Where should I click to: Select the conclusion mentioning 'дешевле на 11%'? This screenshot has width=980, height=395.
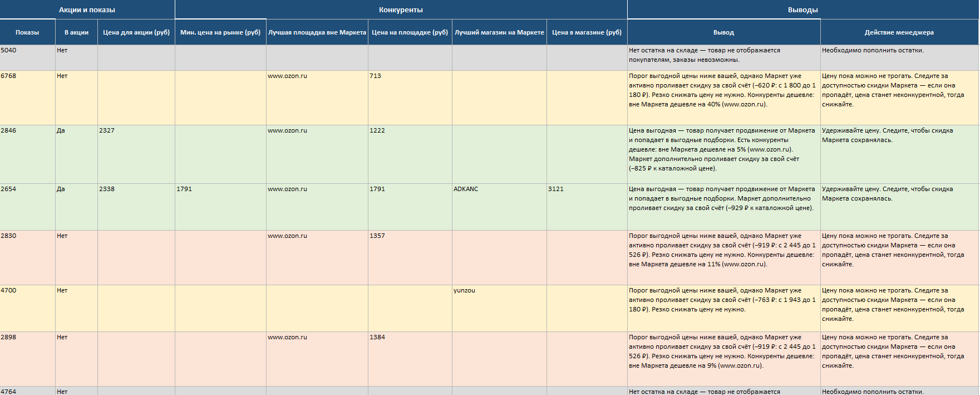(x=724, y=257)
